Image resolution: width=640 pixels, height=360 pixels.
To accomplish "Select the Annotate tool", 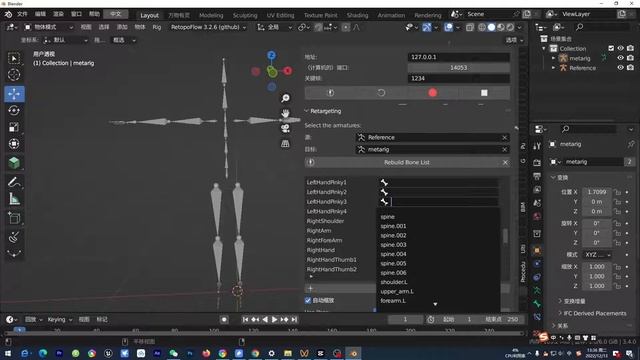I will coord(14,182).
